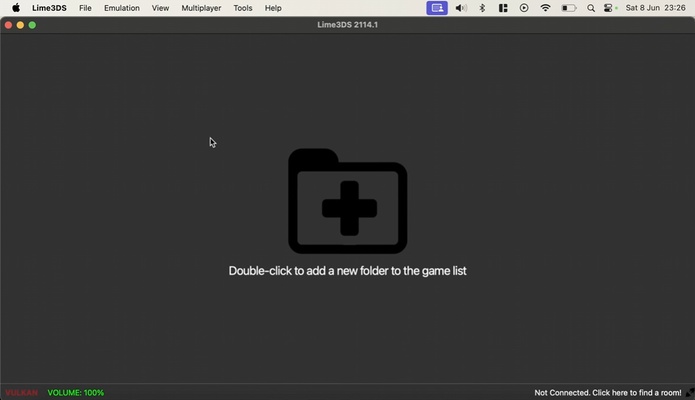Open the Help menu
This screenshot has height=400, width=695.
[273, 8]
